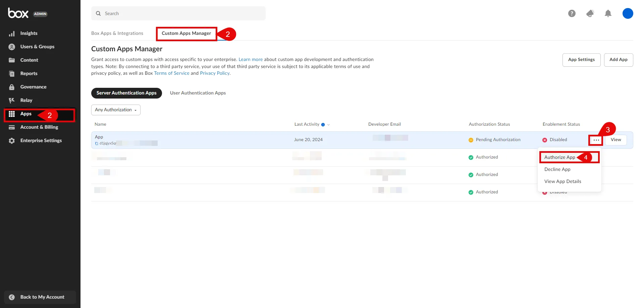Open the ellipsis actions menu for App
This screenshot has height=308, width=644.
click(x=595, y=140)
